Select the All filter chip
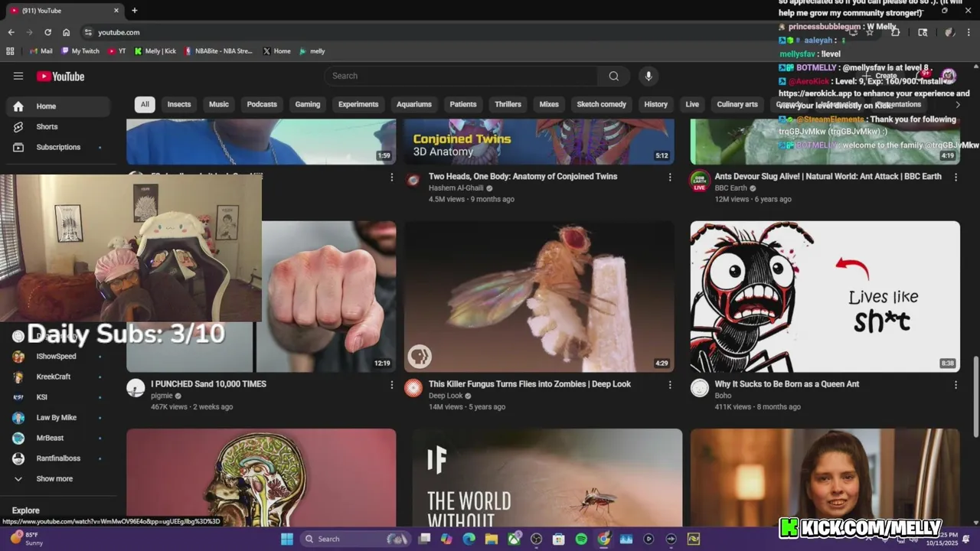Screen dimensions: 980x551 click(145, 104)
